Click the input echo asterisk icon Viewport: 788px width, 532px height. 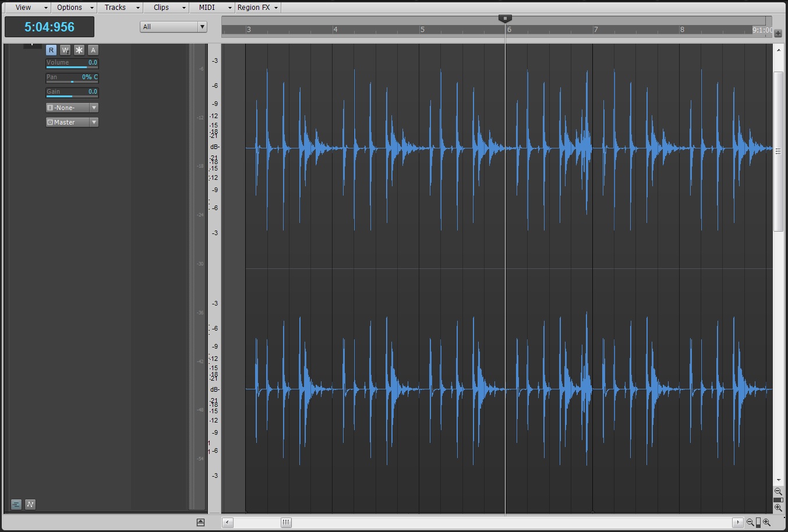pos(79,49)
